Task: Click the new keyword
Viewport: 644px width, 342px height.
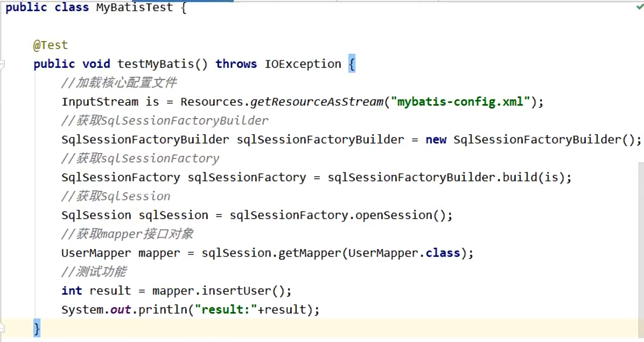Action: pos(436,140)
